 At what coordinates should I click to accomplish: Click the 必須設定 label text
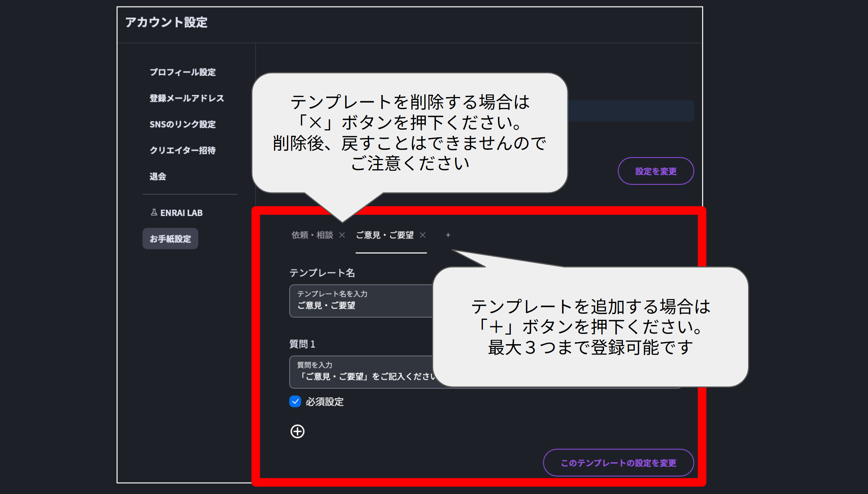point(324,402)
